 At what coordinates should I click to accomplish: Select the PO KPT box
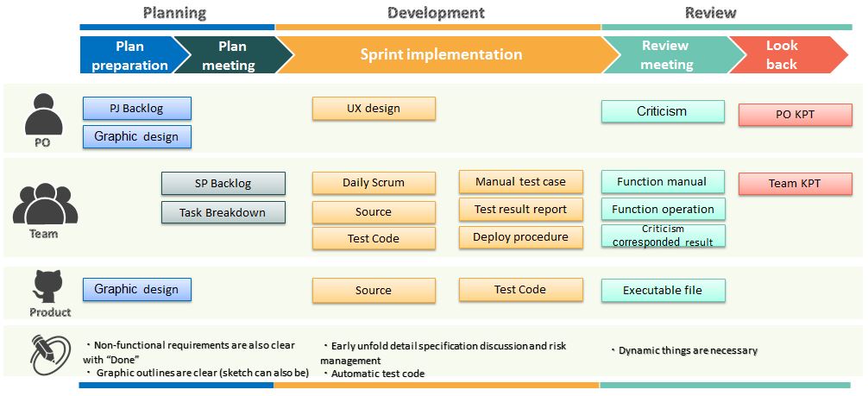click(795, 115)
